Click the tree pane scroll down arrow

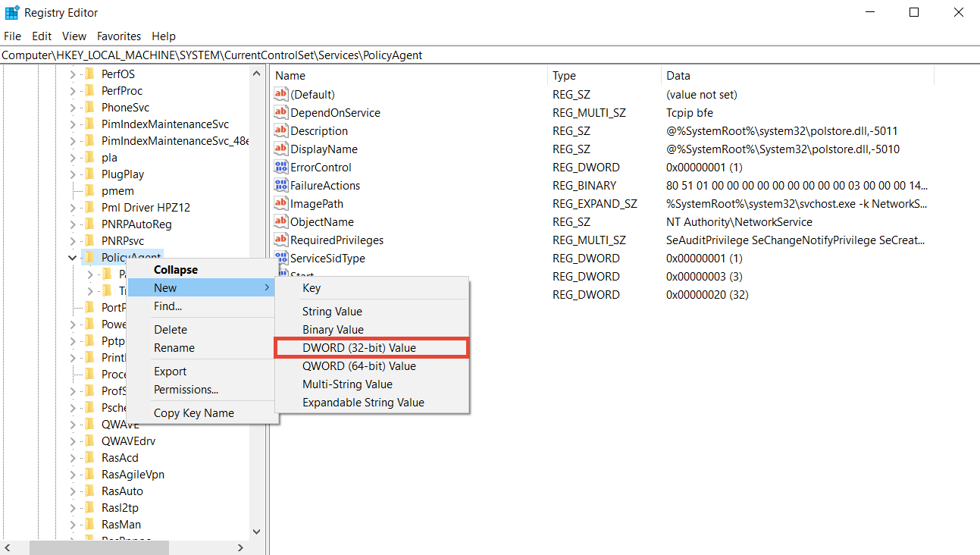[x=255, y=532]
